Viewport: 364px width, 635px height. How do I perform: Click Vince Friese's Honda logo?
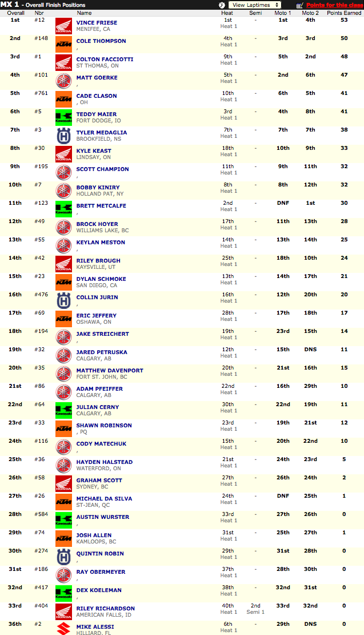pyautogui.click(x=63, y=26)
